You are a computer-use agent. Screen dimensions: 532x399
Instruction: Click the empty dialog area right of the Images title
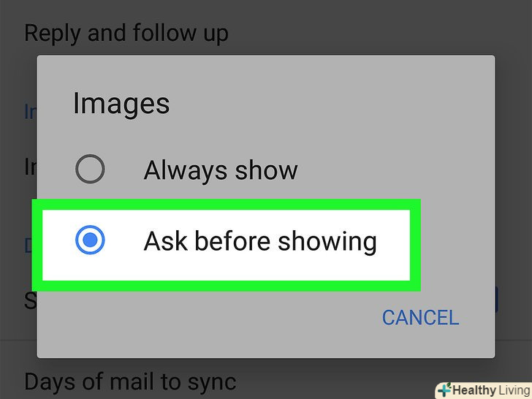(x=322, y=104)
